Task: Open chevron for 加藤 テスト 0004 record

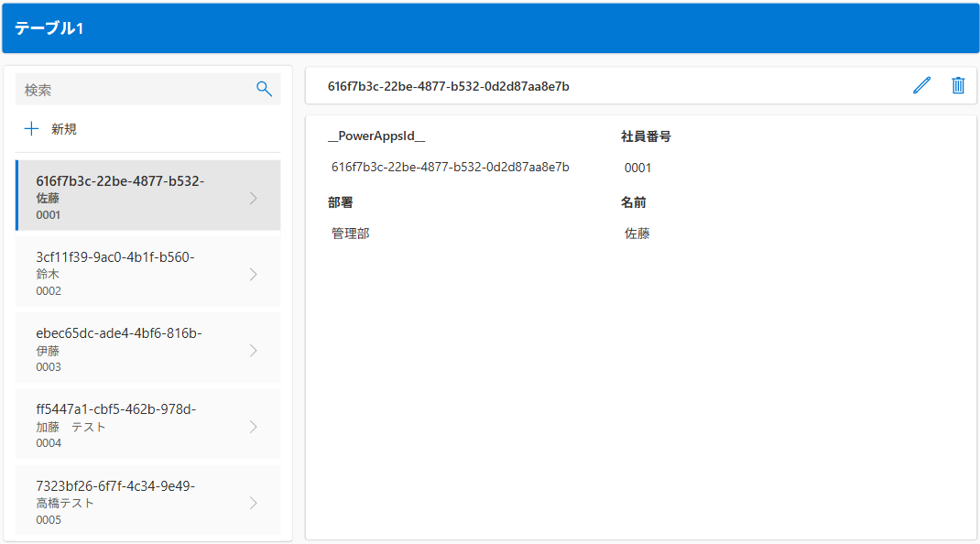Action: click(253, 427)
